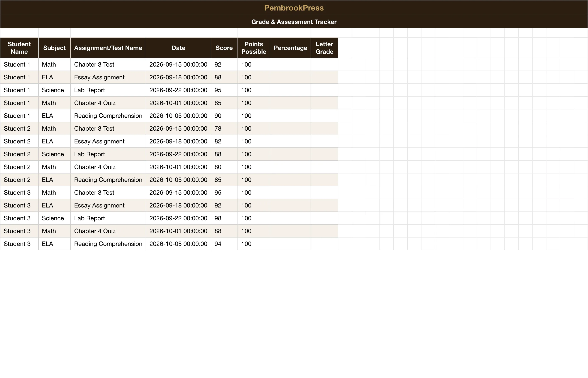This screenshot has width=588, height=378.
Task: Click Student 2 Essay Assignment score 82
Action: [224, 141]
